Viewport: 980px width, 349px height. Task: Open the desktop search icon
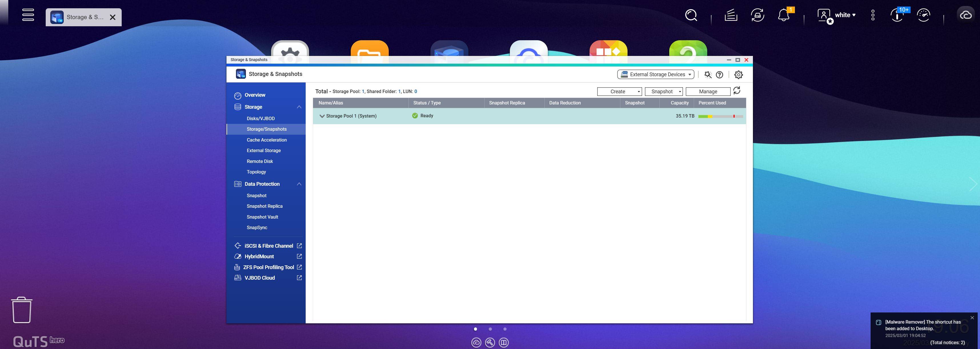[691, 15]
